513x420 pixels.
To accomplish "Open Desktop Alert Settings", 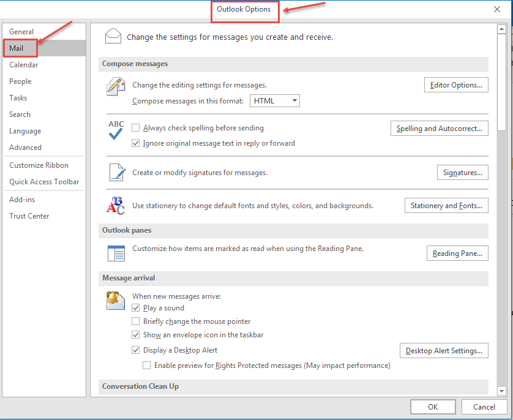I will click(x=444, y=351).
